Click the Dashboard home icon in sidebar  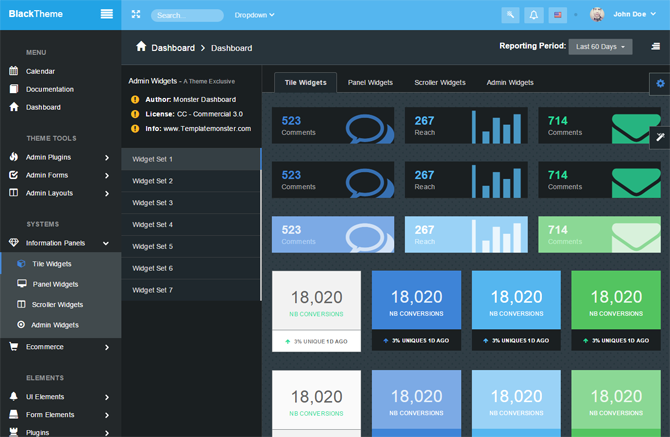(14, 107)
